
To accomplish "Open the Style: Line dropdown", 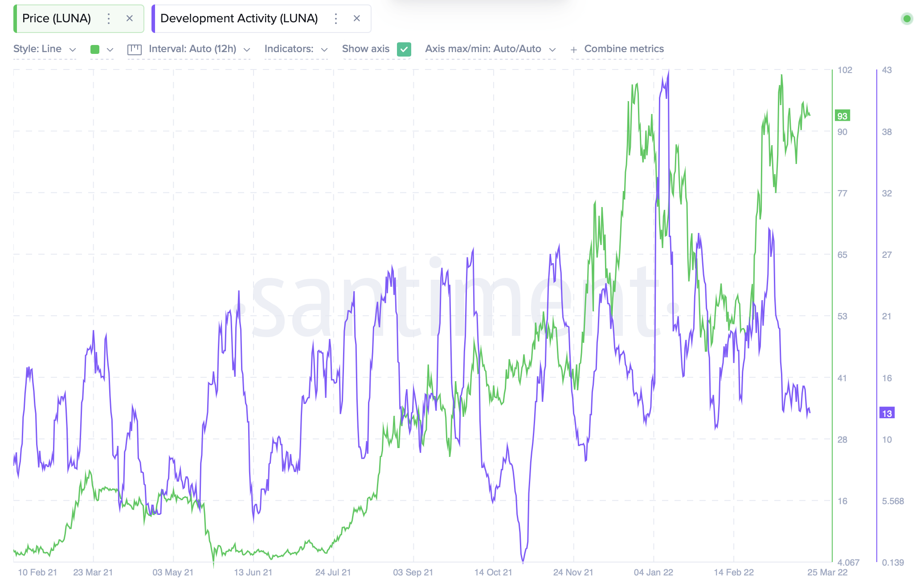I will click(45, 49).
